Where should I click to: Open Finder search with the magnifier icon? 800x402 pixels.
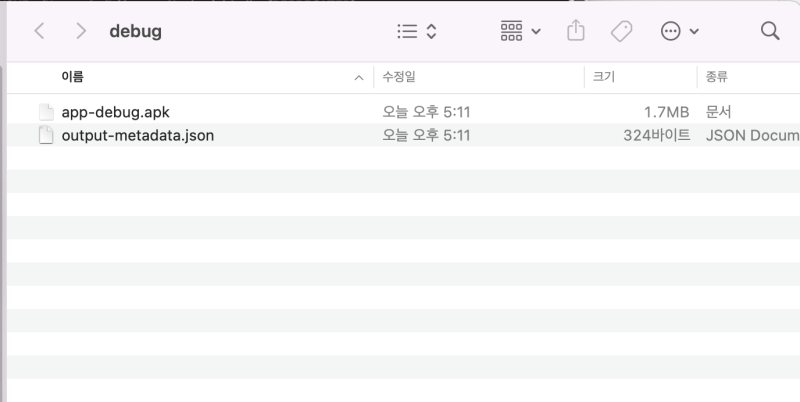coord(770,31)
